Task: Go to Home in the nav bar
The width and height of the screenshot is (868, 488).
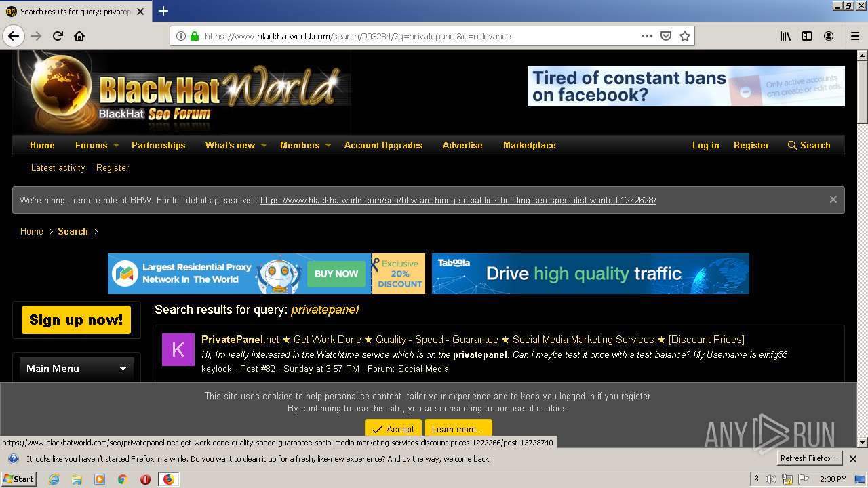Action: pyautogui.click(x=42, y=145)
